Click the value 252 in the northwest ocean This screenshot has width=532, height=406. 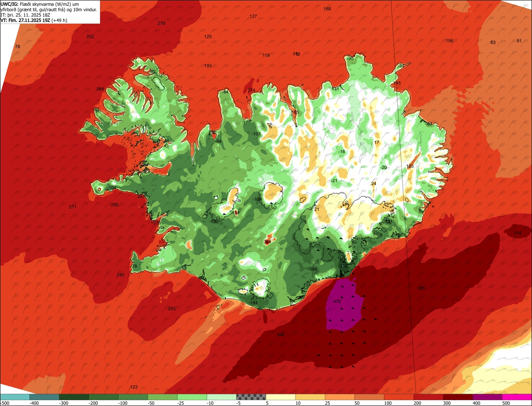[90, 37]
